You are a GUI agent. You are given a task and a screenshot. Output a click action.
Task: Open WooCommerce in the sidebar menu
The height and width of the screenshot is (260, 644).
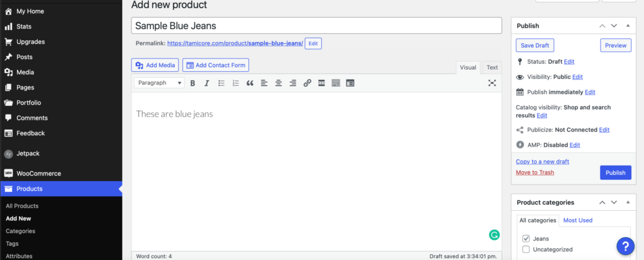[38, 173]
